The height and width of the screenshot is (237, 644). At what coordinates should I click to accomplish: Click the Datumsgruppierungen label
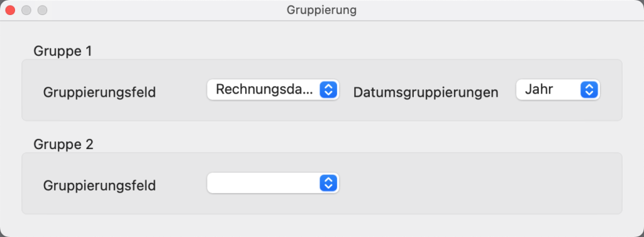pos(426,92)
